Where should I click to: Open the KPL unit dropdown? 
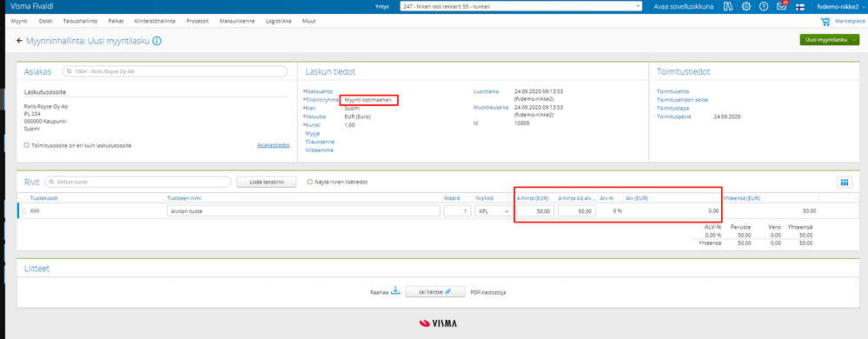(493, 211)
